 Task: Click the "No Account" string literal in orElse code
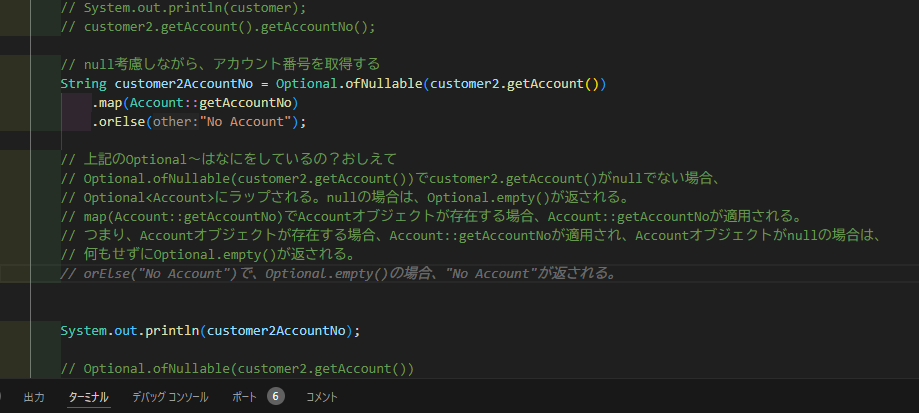point(246,122)
